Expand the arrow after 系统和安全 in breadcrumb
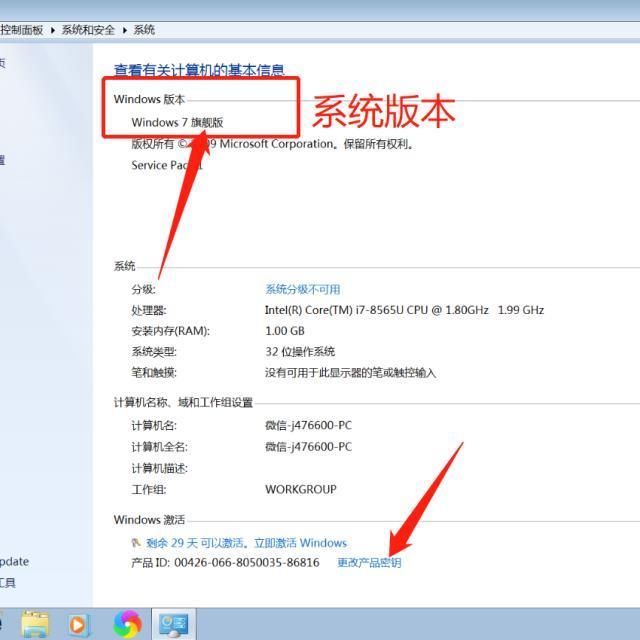The width and height of the screenshot is (640, 640). tap(124, 30)
